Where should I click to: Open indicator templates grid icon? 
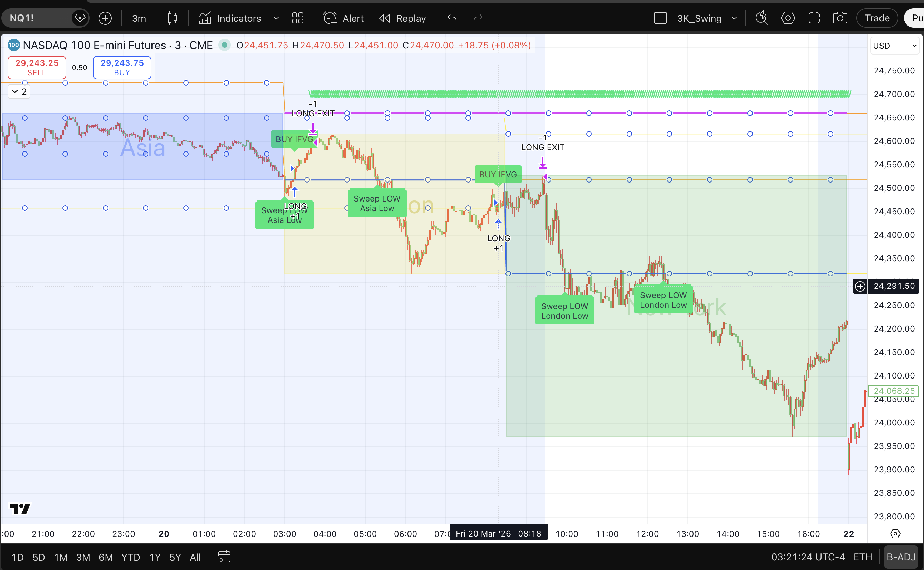pos(298,18)
